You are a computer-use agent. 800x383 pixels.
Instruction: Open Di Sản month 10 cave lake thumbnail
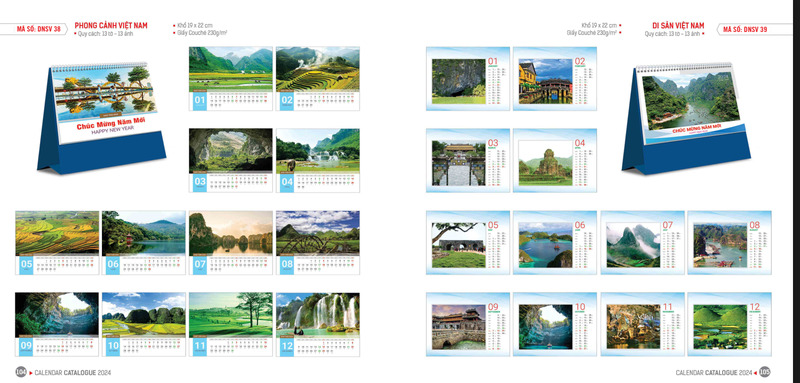click(x=555, y=324)
